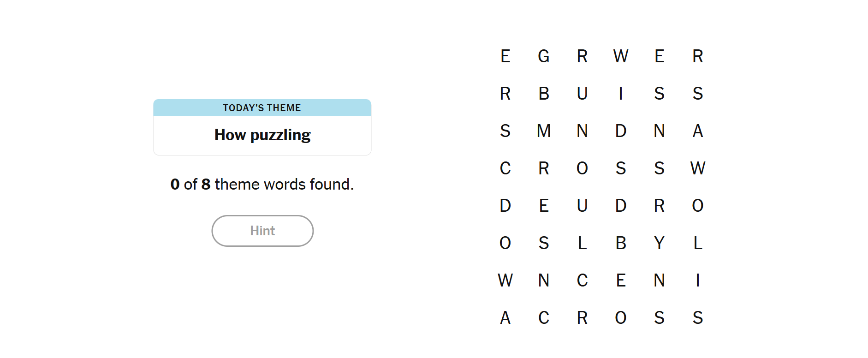Viewport: 868px width, 358px height.
Task: Click the B between L and Y
Action: point(621,243)
